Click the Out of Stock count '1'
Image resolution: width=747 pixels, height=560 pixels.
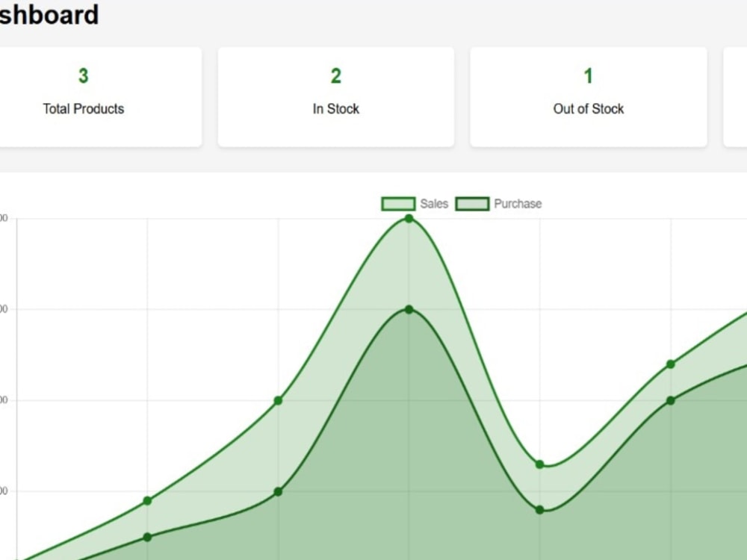(x=589, y=75)
